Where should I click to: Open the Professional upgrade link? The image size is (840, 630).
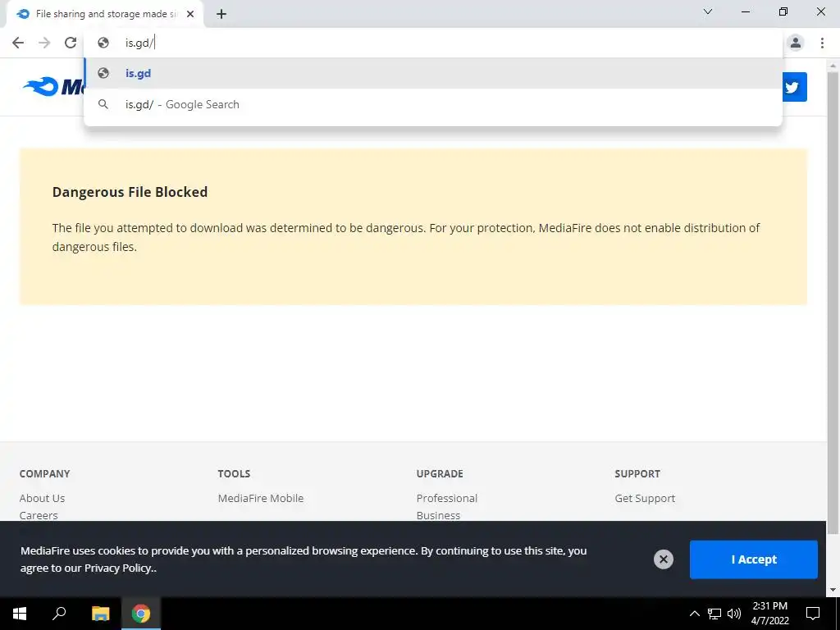447,498
